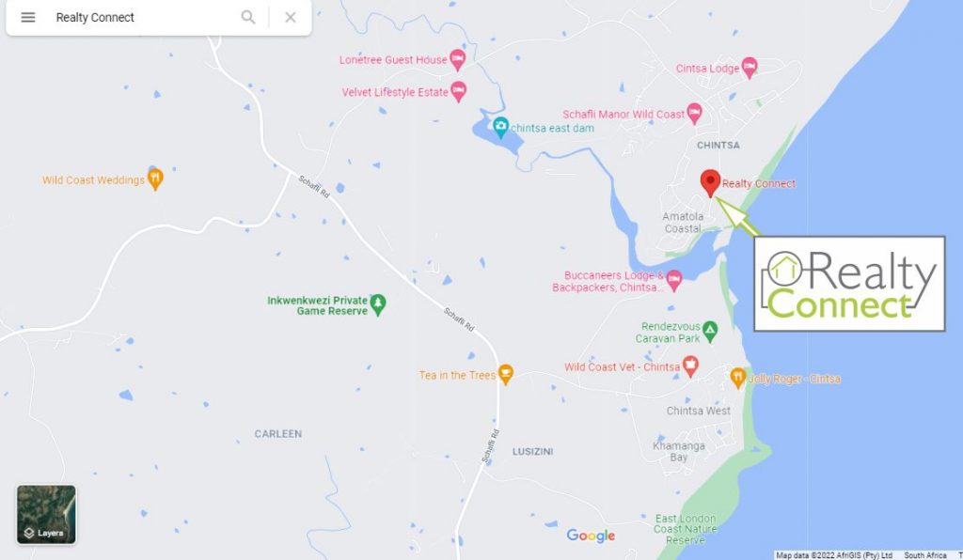Open the Wild Coast Vet - Chintsa pin

click(x=690, y=366)
